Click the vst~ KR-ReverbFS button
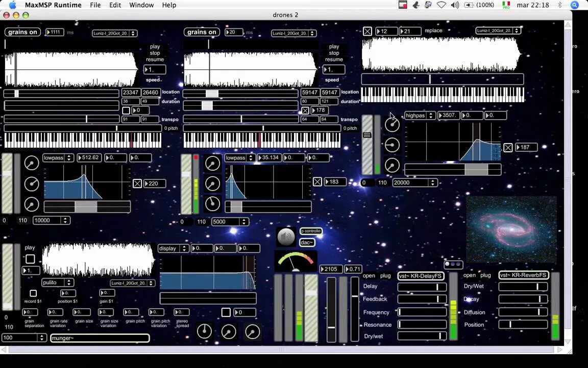This screenshot has height=368, width=588. [x=524, y=275]
